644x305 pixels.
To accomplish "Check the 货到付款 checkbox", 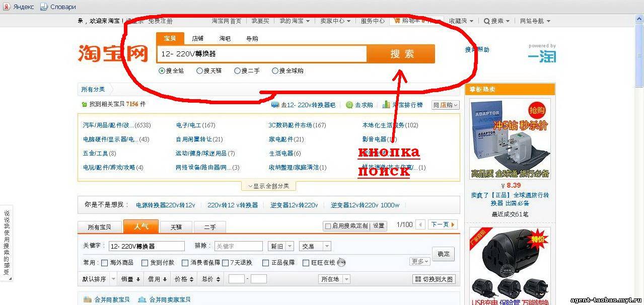I will [x=145, y=263].
